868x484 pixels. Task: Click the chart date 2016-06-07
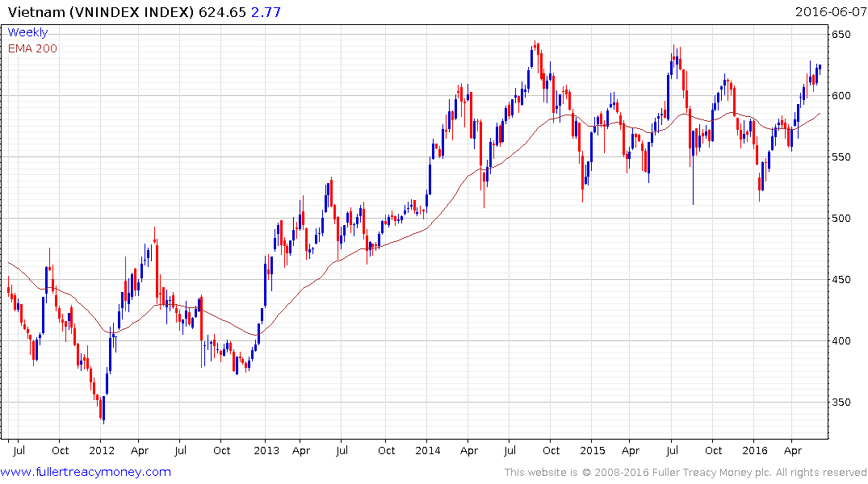tap(830, 12)
